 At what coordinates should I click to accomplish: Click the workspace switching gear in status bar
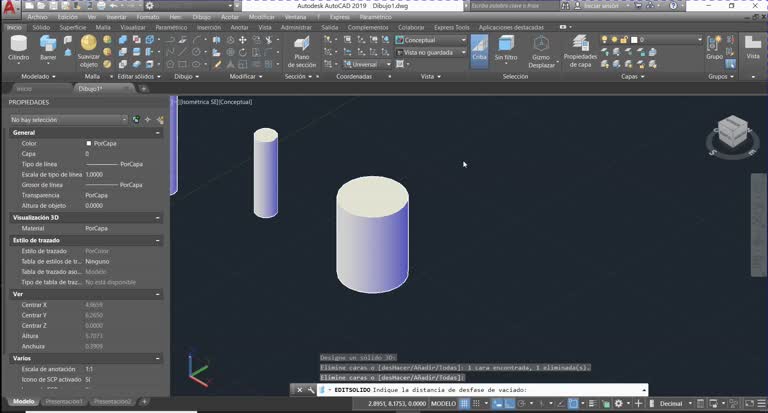tap(619, 404)
